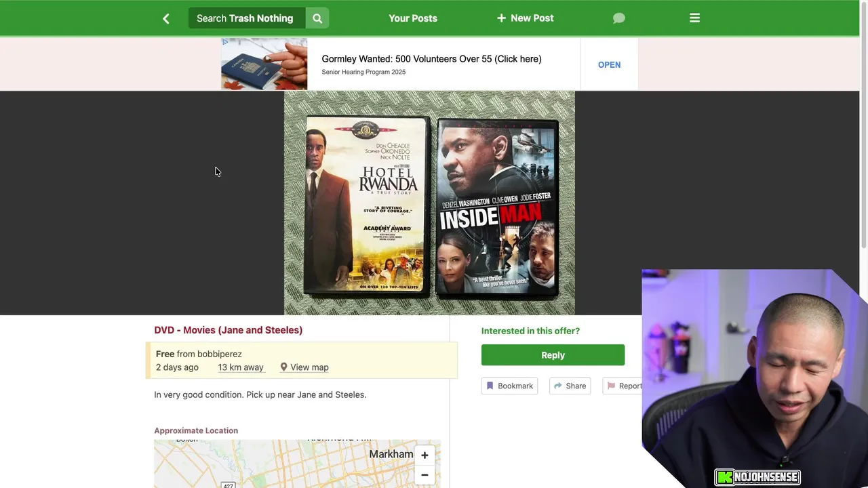
Task: Zoom in on the map with plus
Action: click(425, 455)
